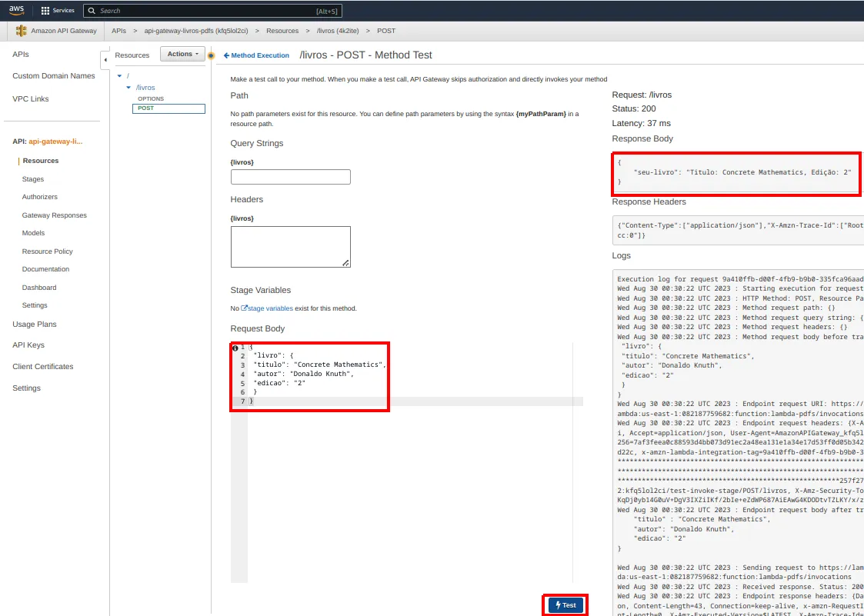Click the Amazon API Gateway service icon
The width and height of the screenshot is (864, 616).
(x=22, y=31)
